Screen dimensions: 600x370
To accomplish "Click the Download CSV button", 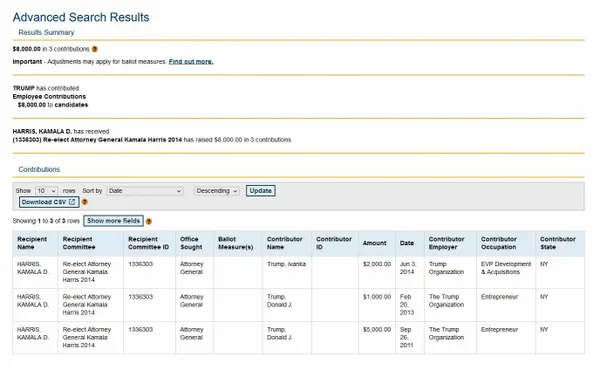I will (x=49, y=202).
